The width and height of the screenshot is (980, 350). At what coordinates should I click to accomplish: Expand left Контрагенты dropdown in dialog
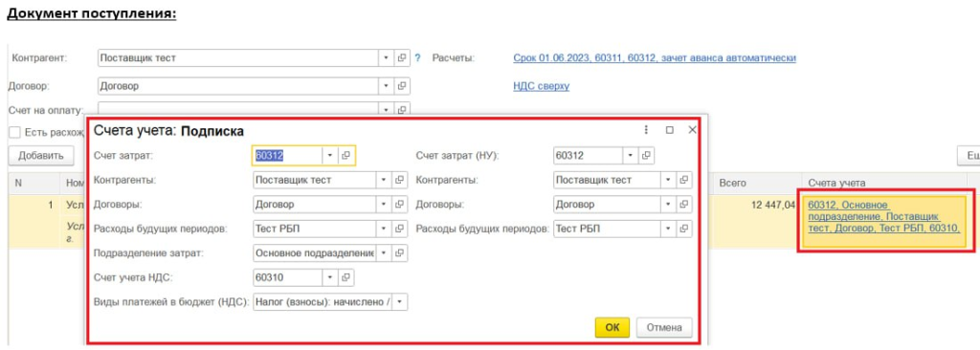[385, 180]
